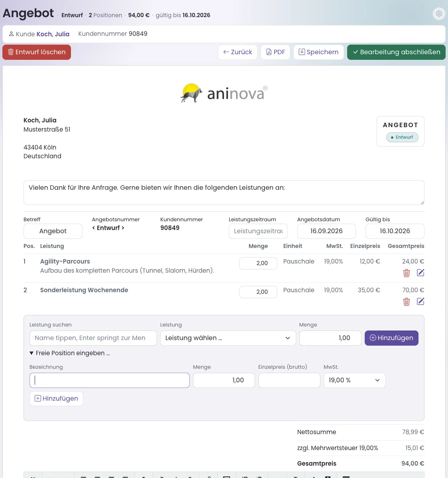Open the MwSt. 19,00 % dropdown
448x478 pixels.
point(354,380)
